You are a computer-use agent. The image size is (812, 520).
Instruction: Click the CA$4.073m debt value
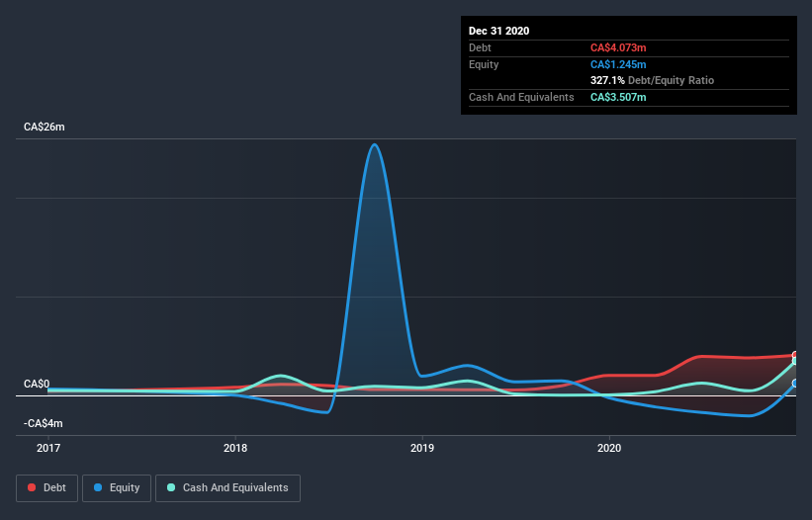point(618,47)
